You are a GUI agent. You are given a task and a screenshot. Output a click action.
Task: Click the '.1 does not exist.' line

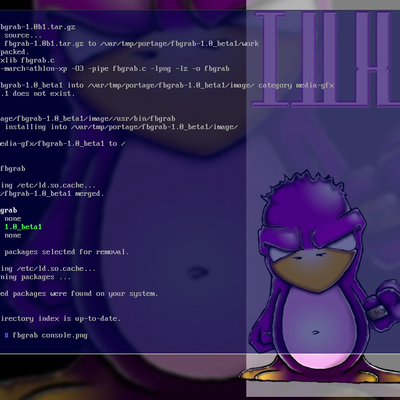tap(37, 94)
